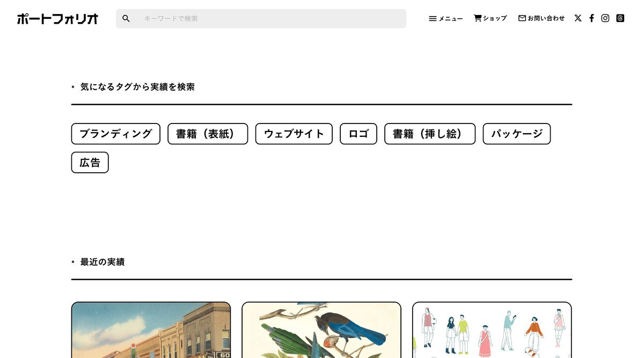Click the ポートフォリオ site logo

click(57, 19)
